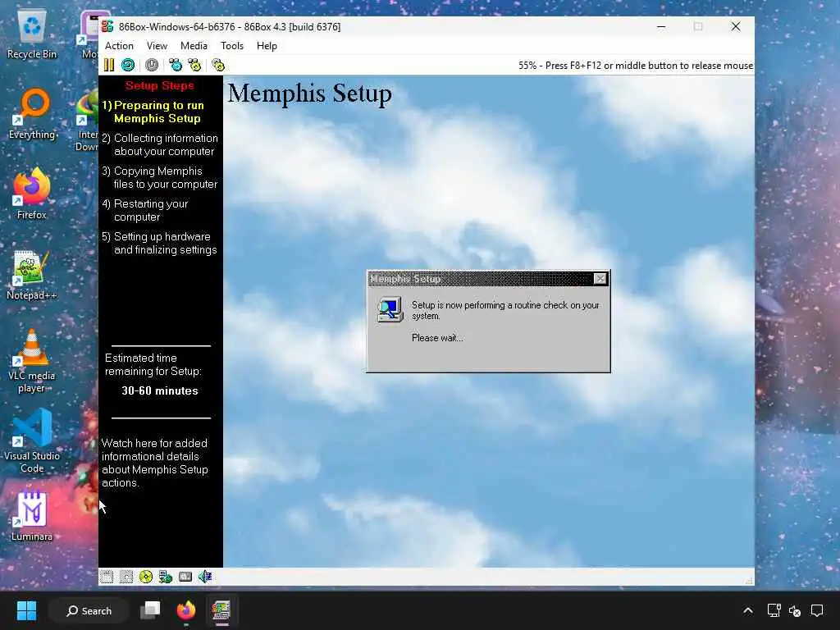Click the network display tray icon
This screenshot has width=840, height=630.
pos(774,610)
